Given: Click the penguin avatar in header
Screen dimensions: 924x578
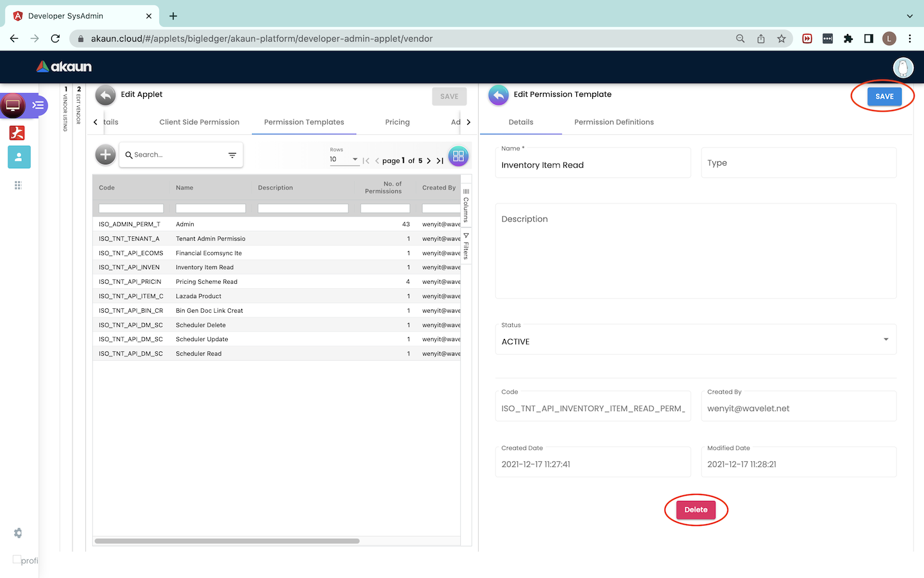Looking at the screenshot, I should click(903, 67).
